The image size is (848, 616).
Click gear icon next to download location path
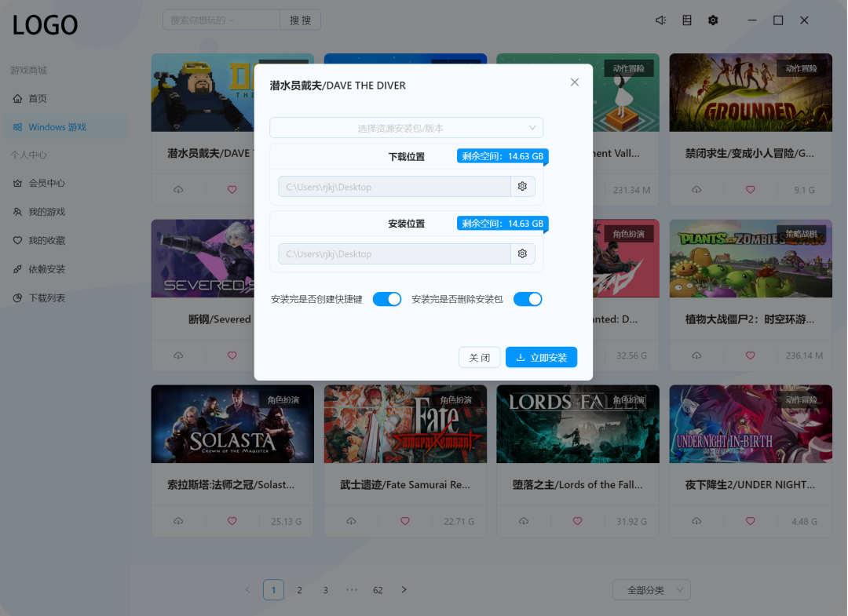click(x=522, y=187)
